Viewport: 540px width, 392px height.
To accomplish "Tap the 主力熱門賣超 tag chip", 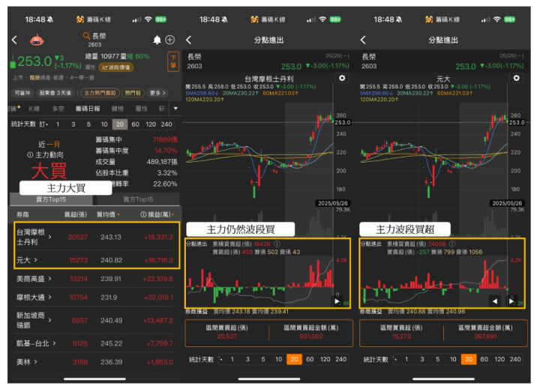I will click(100, 93).
